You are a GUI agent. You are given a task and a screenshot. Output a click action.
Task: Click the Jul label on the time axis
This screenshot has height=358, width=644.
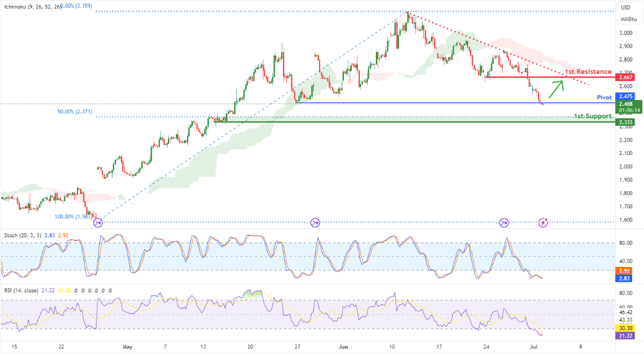pos(533,347)
